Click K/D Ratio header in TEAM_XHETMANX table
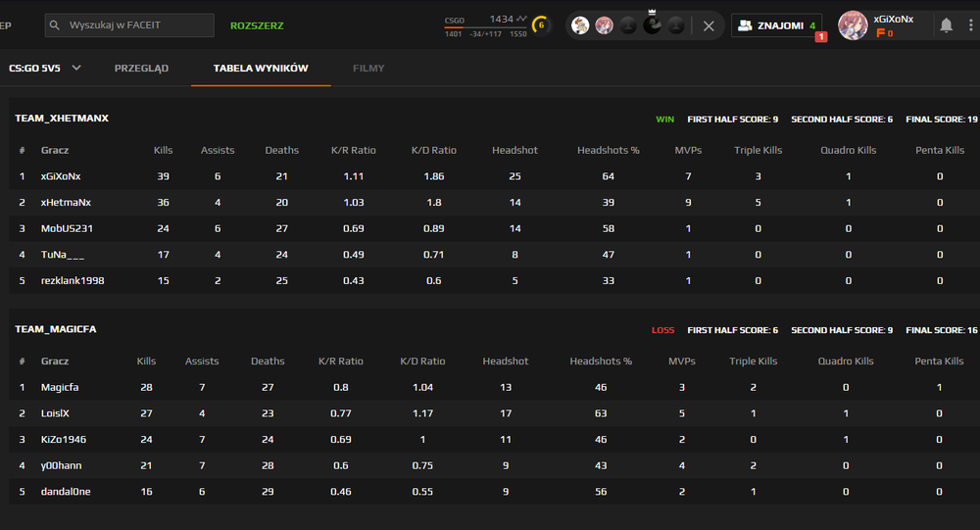 434,150
